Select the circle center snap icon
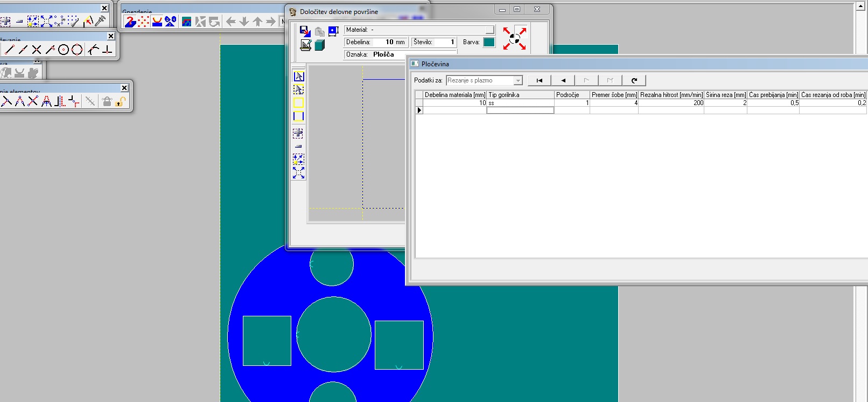 point(64,50)
